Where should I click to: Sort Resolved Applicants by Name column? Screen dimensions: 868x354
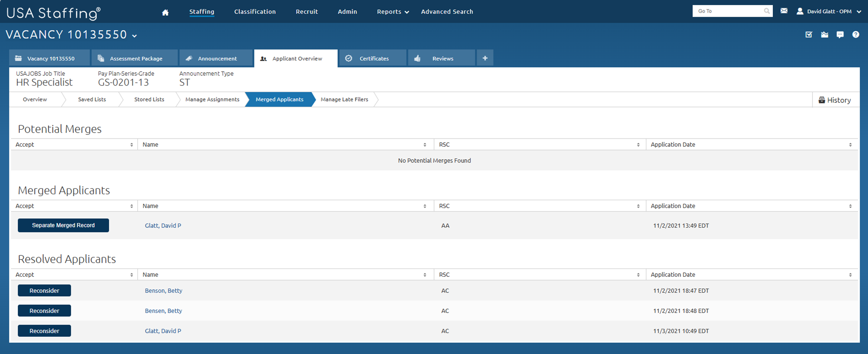click(425, 275)
